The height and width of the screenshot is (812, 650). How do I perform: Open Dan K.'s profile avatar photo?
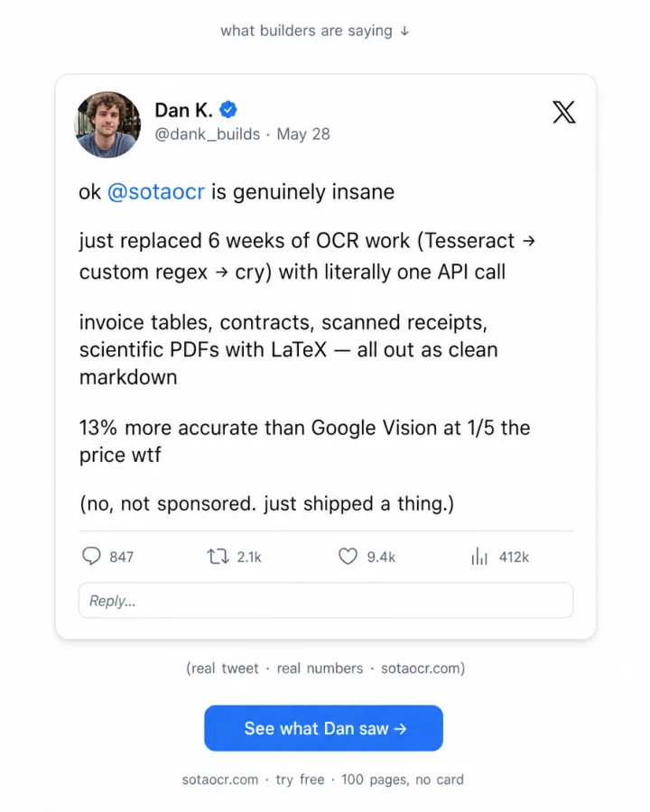coord(107,125)
